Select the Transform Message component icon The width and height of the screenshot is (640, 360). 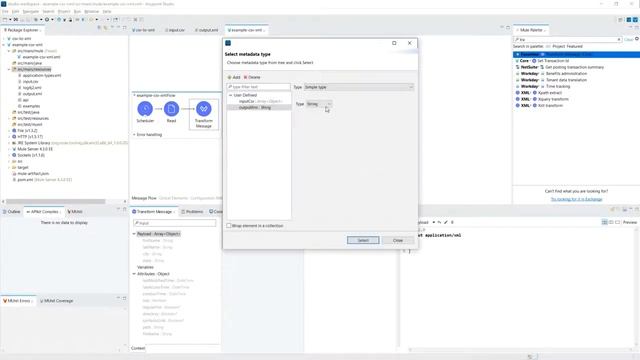[x=204, y=109]
